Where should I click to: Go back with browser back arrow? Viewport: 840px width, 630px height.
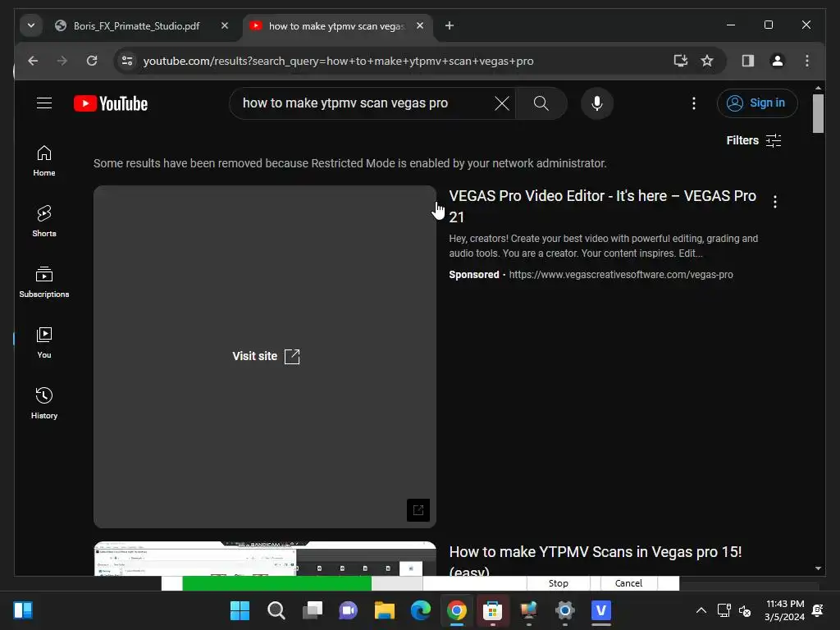click(x=33, y=61)
